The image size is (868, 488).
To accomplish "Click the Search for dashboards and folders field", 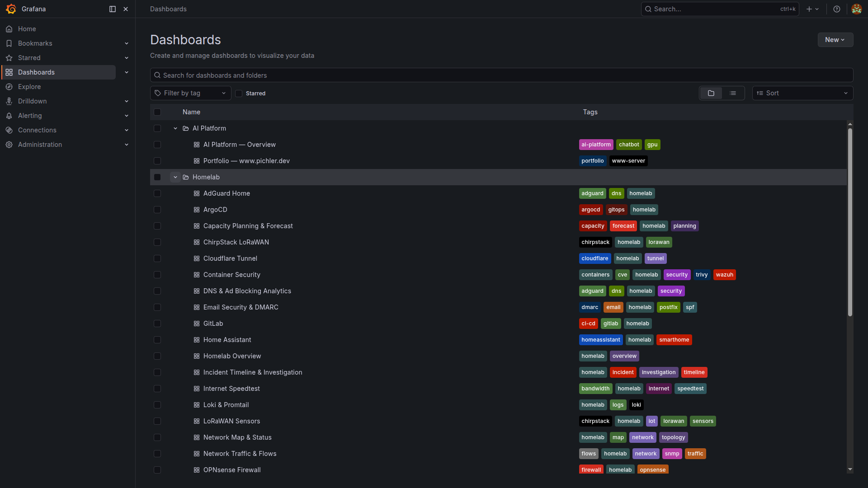I will (501, 75).
